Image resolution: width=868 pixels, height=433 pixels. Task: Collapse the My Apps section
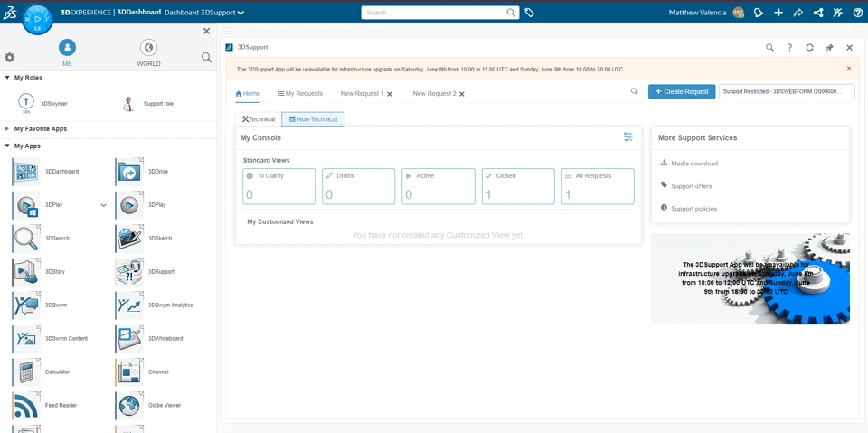[7, 146]
